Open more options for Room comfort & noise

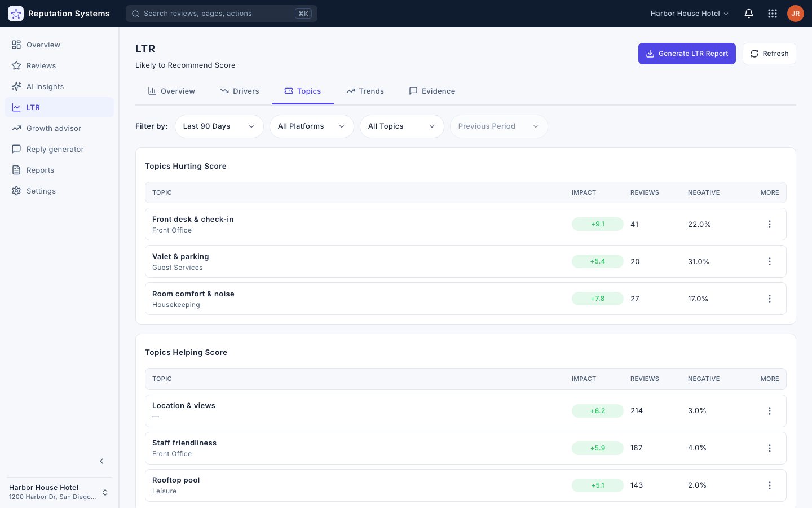(x=770, y=299)
